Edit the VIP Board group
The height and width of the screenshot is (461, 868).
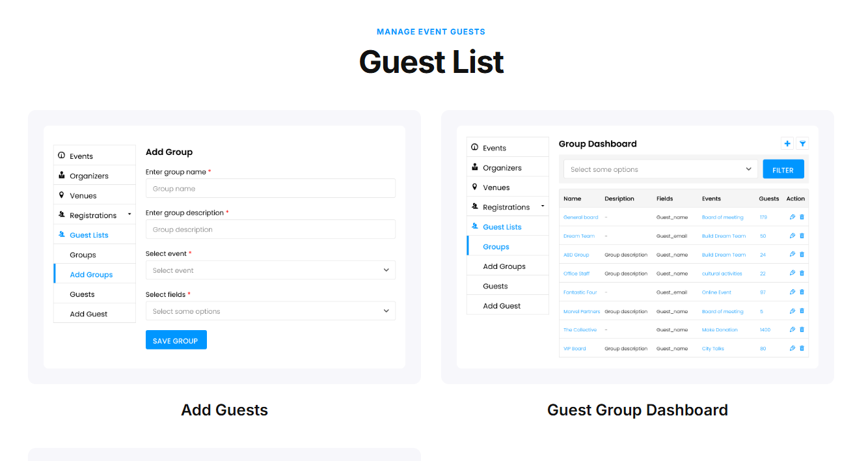792,348
